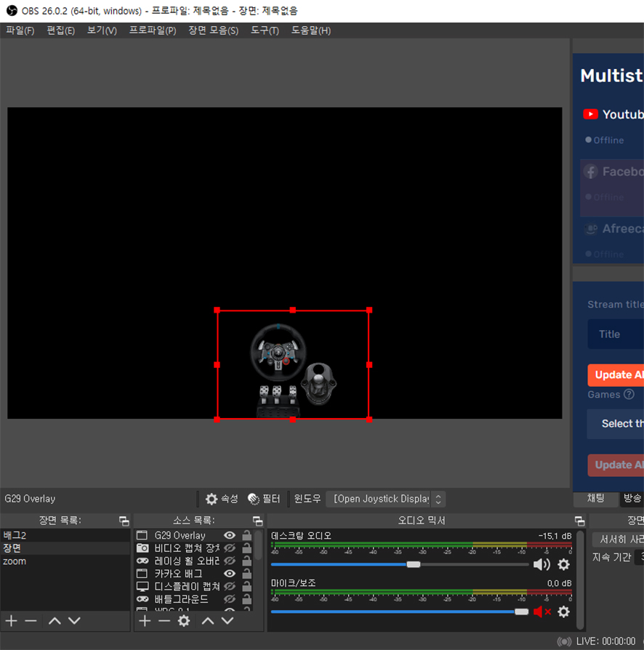This screenshot has width=644, height=650.
Task: Open source properties via the sources gear icon
Action: [184, 621]
